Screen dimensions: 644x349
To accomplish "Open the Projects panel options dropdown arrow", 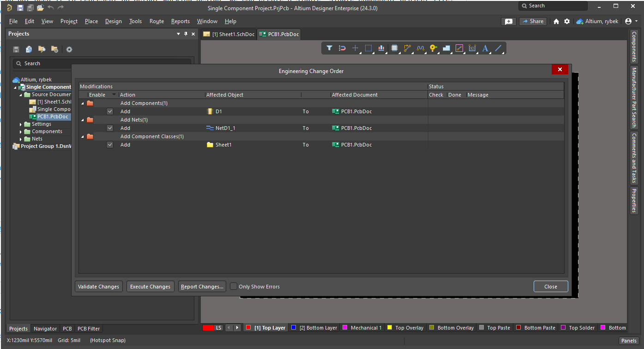I will 179,34.
